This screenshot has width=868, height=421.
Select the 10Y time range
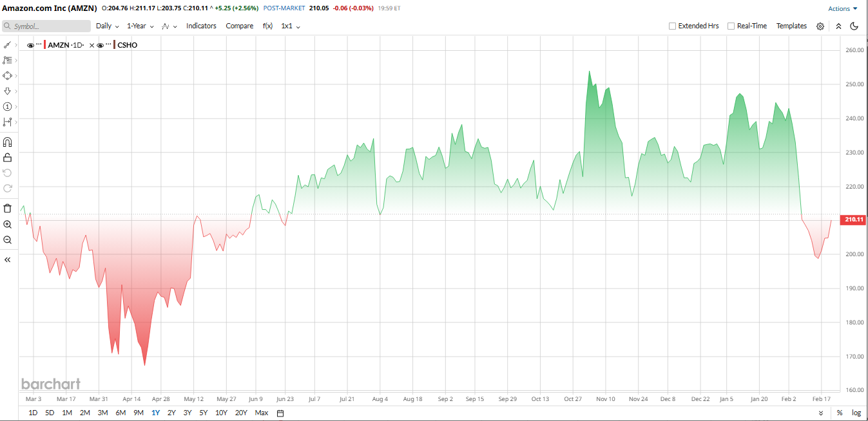(x=221, y=413)
